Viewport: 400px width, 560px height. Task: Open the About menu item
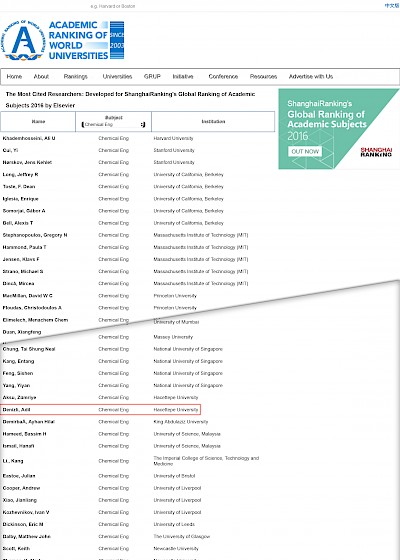tap(41, 76)
